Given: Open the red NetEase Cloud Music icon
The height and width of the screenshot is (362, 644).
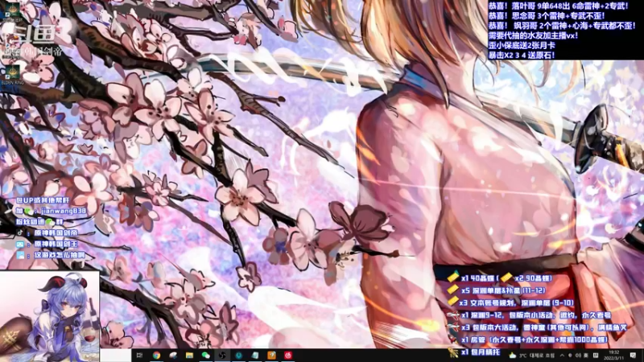Looking at the screenshot, I should [x=288, y=356].
